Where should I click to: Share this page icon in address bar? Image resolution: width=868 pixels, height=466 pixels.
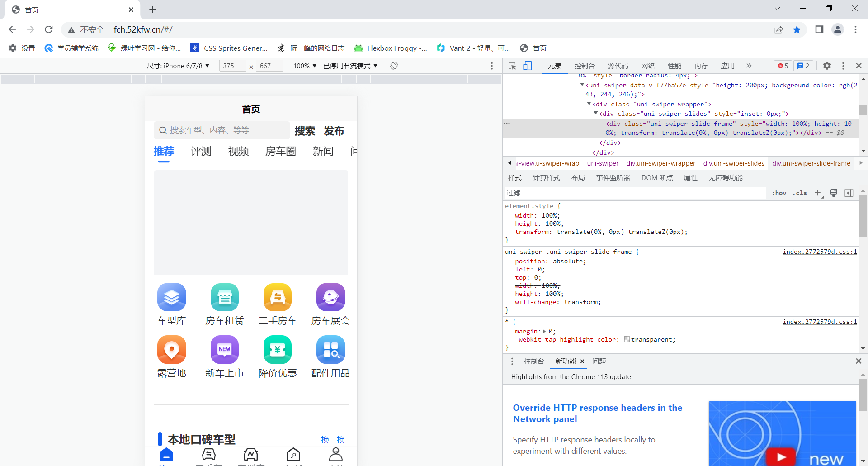[x=778, y=30]
